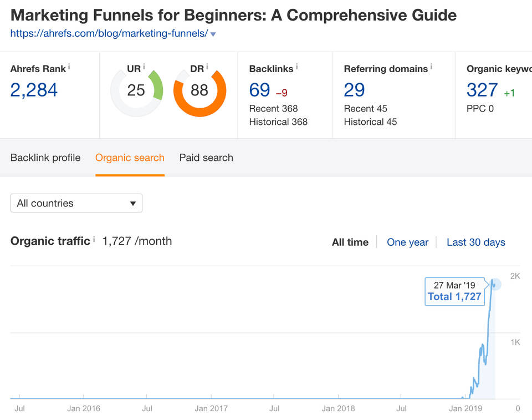The width and height of the screenshot is (532, 420).
Task: Show Last 30 days chart range
Action: [475, 242]
